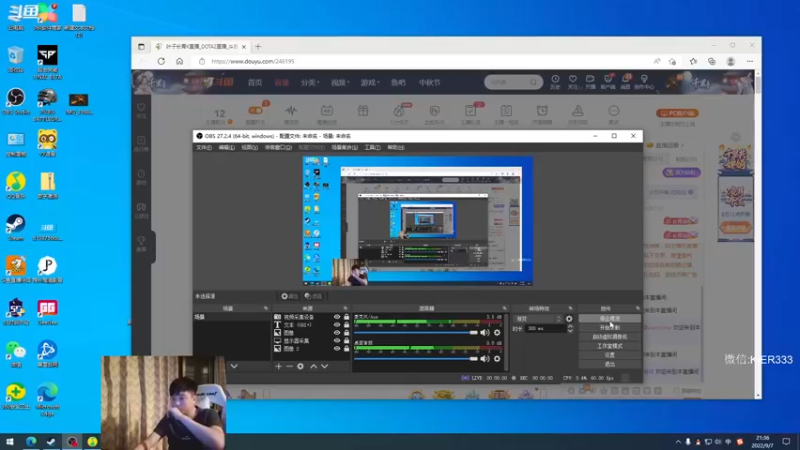This screenshot has width=800, height=450.
Task: Click the Windows Start button
Action: click(x=10, y=441)
